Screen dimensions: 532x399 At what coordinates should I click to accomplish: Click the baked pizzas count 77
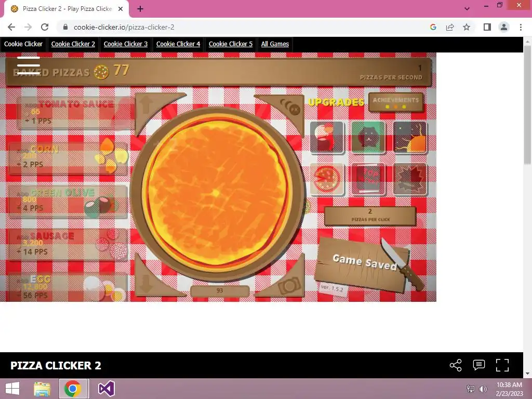coord(121,70)
